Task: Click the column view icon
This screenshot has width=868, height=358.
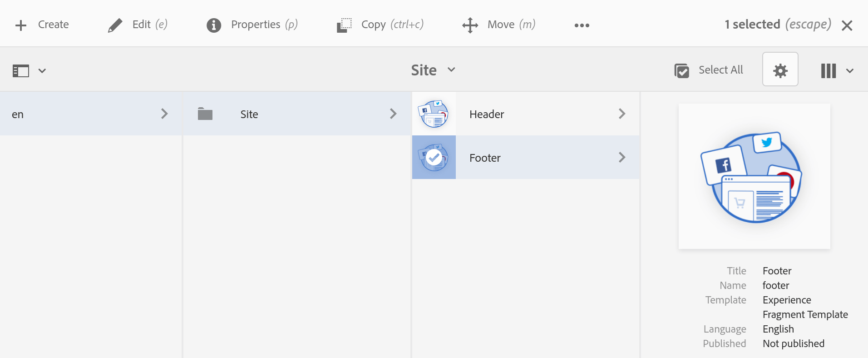Action: [829, 71]
